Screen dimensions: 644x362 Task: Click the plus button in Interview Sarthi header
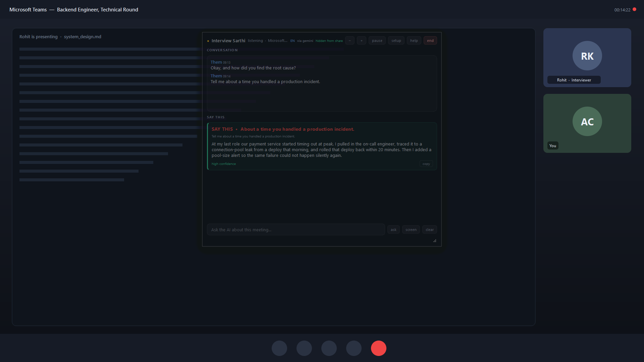(x=361, y=41)
